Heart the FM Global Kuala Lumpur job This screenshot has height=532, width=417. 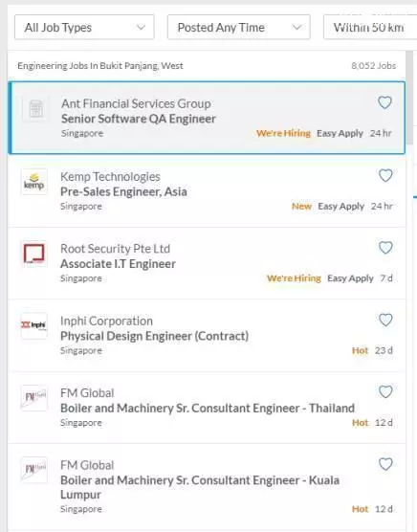click(x=385, y=464)
